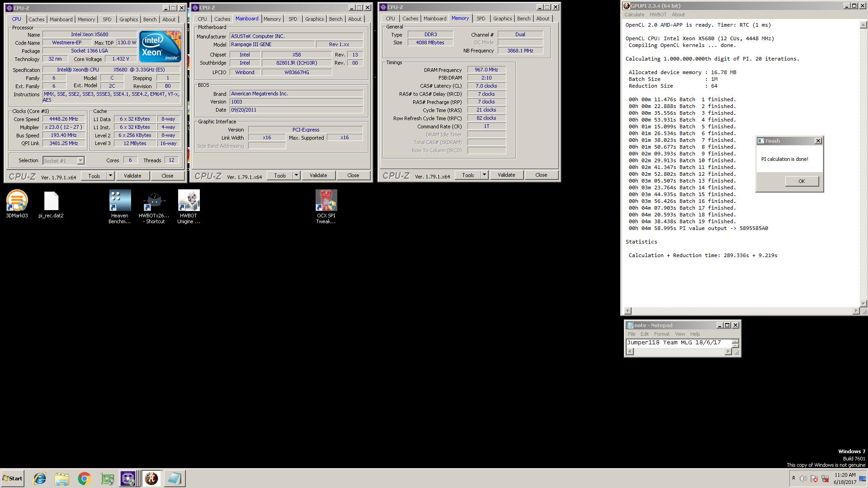The height and width of the screenshot is (488, 868).
Task: Open the Format menu in Notepad
Action: click(x=662, y=334)
